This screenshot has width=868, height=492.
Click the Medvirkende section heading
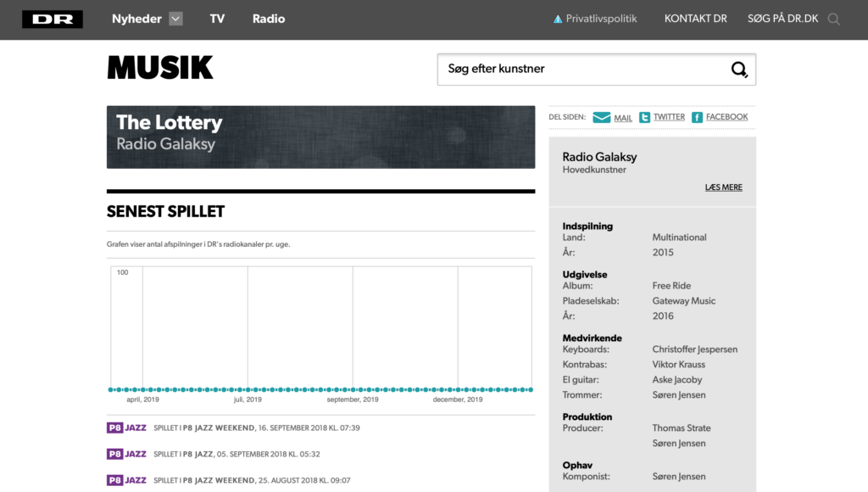pos(592,338)
